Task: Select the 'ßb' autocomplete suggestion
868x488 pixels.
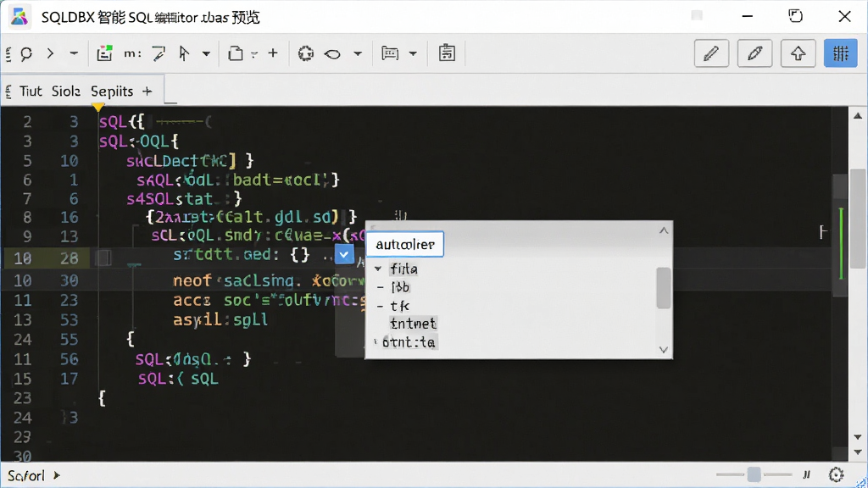Action: coord(400,287)
